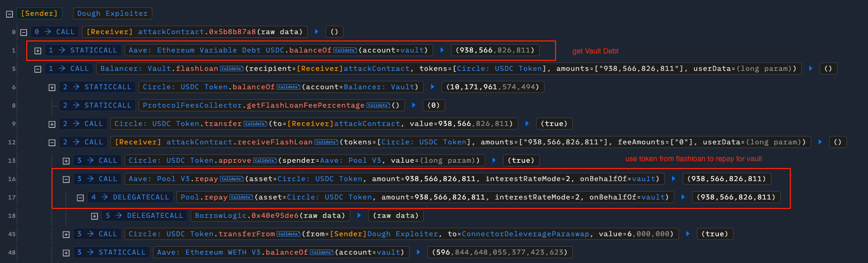The image size is (868, 263).
Task: Expand the 2 → CALL USDC Token.transfer row
Action: pyautogui.click(x=52, y=124)
